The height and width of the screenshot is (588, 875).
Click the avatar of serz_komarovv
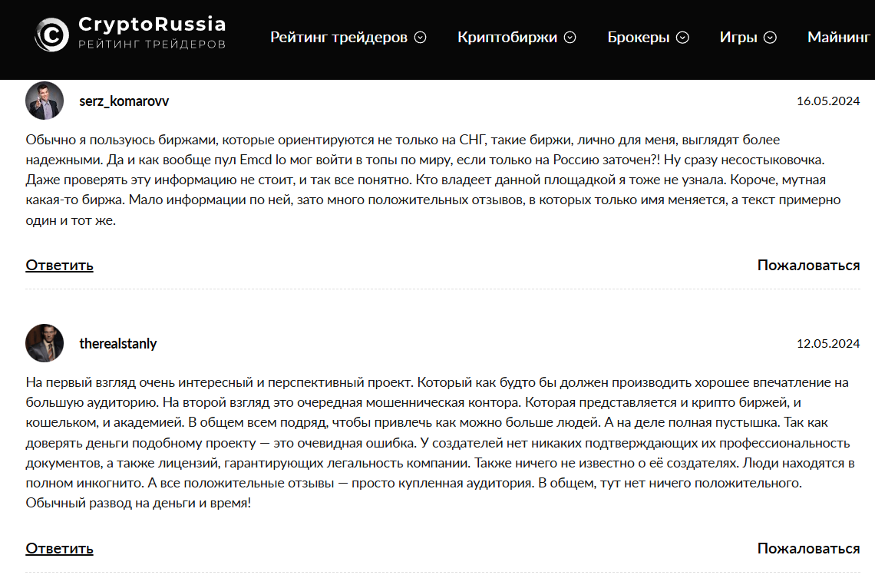45,101
